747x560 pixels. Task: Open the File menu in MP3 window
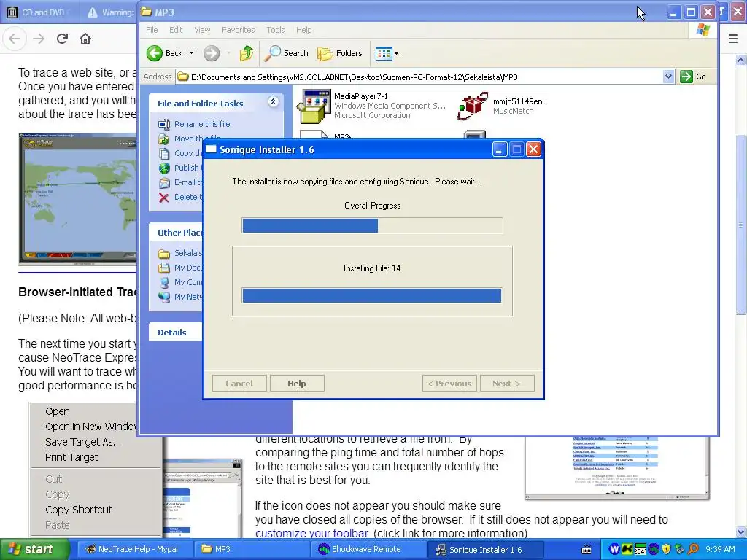pyautogui.click(x=152, y=30)
